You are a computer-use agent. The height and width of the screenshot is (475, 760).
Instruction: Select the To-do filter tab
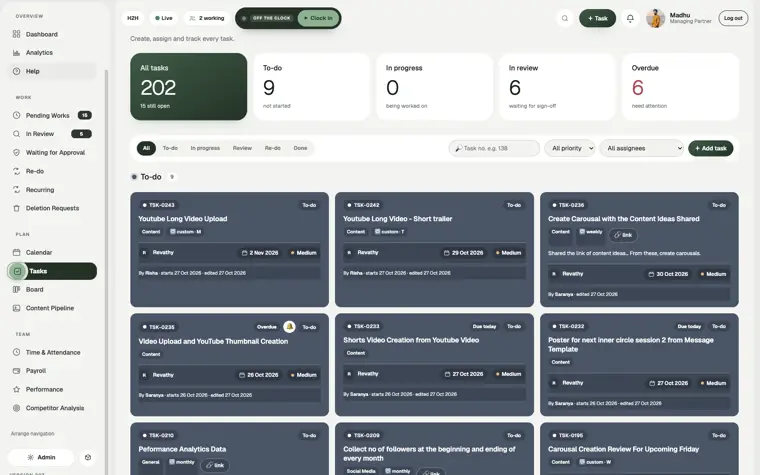(x=170, y=148)
